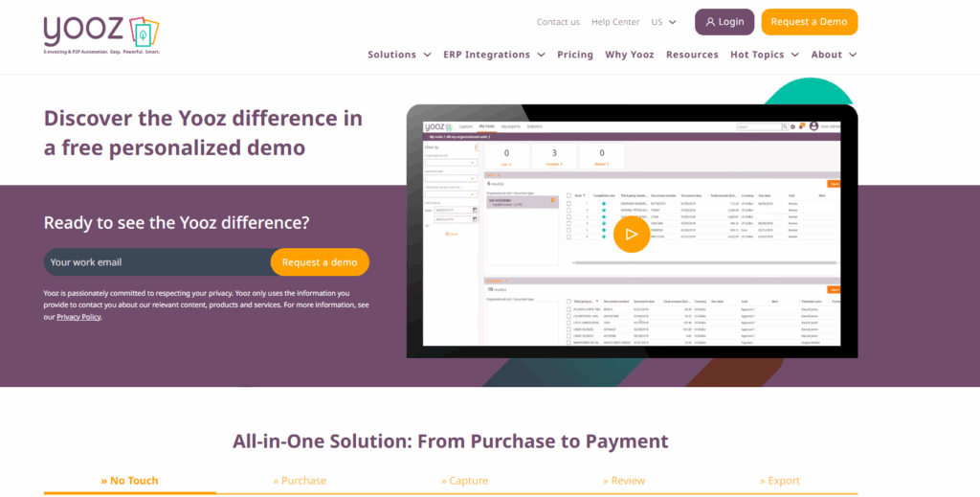
Task: Switch to the Capture tab
Action: [464, 481]
